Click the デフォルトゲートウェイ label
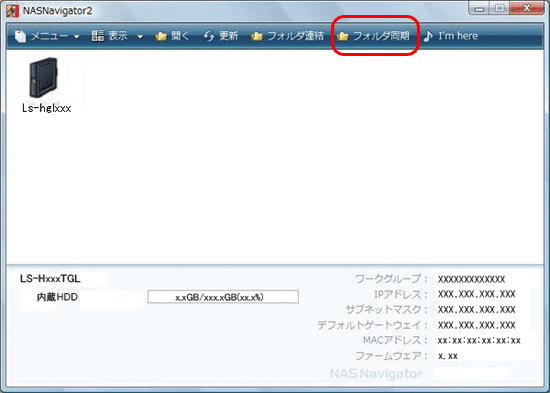The height and width of the screenshot is (393, 550). click(x=373, y=325)
